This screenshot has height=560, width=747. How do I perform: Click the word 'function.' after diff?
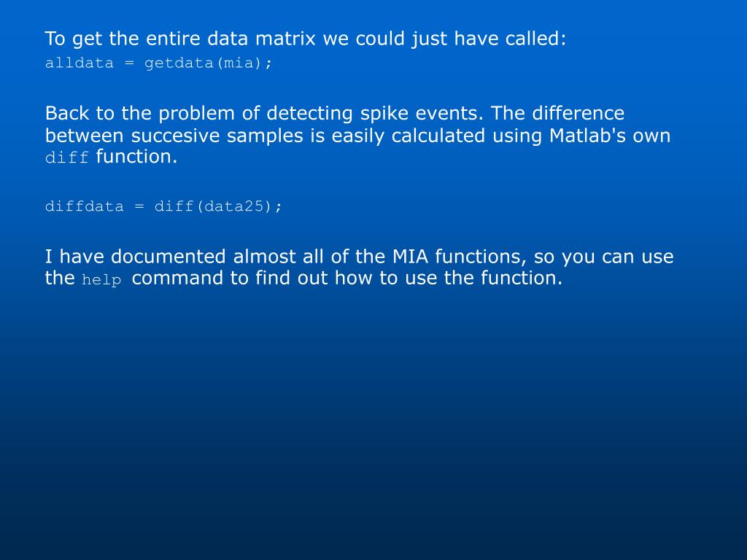point(136,157)
